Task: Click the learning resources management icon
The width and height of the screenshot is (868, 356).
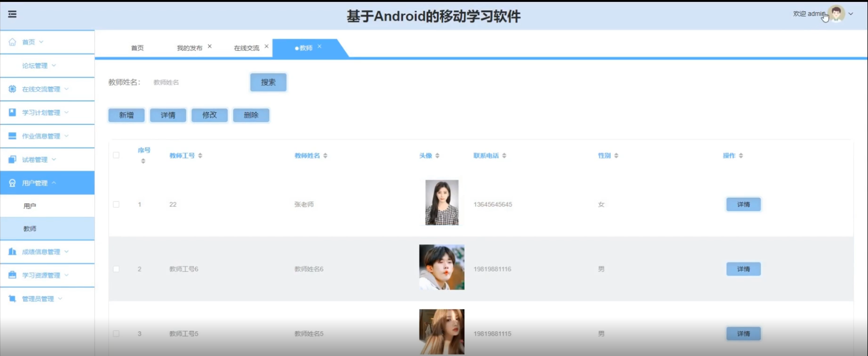Action: click(13, 275)
